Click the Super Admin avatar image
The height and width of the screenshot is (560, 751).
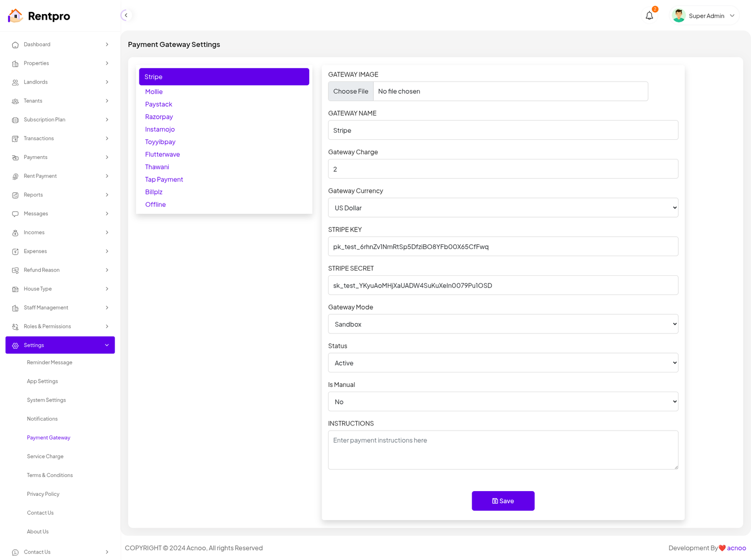[x=678, y=16]
